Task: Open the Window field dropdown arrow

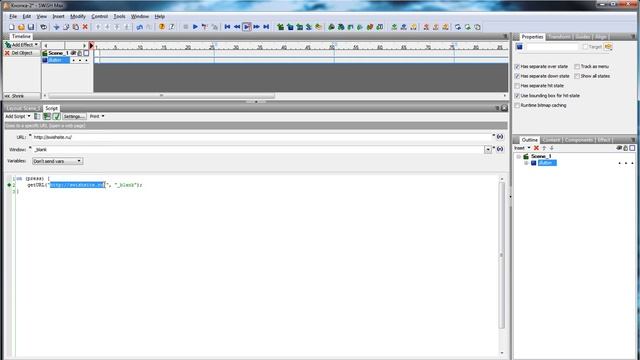Action: pos(488,150)
